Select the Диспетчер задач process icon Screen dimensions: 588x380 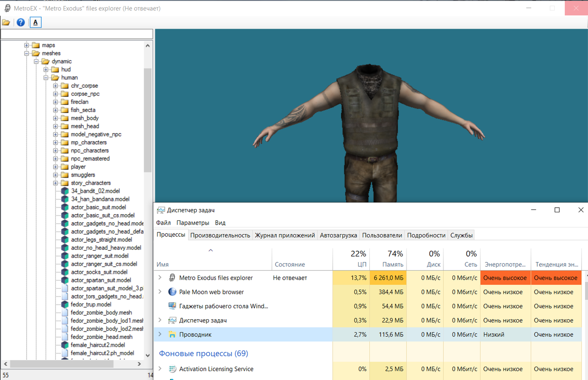[x=173, y=321]
